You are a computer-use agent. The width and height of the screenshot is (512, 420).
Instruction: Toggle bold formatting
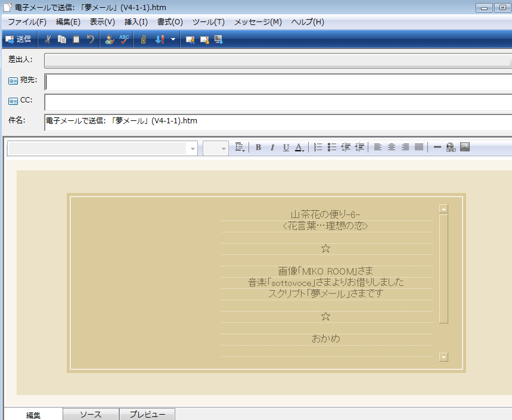coord(258,147)
